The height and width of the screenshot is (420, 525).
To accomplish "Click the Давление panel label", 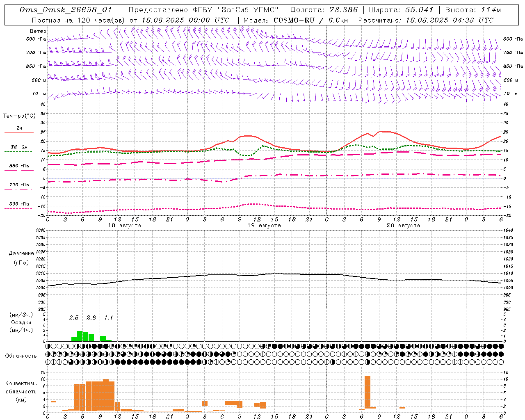I will [x=21, y=253].
